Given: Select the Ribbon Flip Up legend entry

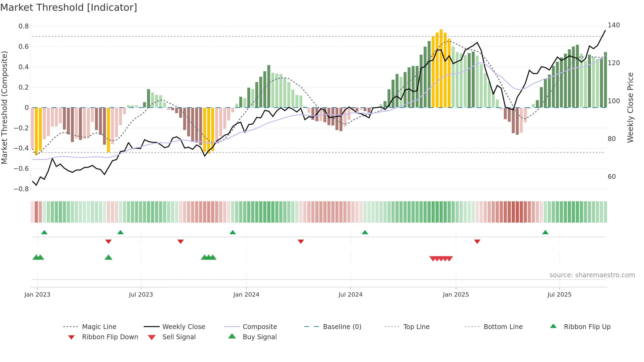Looking at the screenshot, I should click(x=580, y=327).
